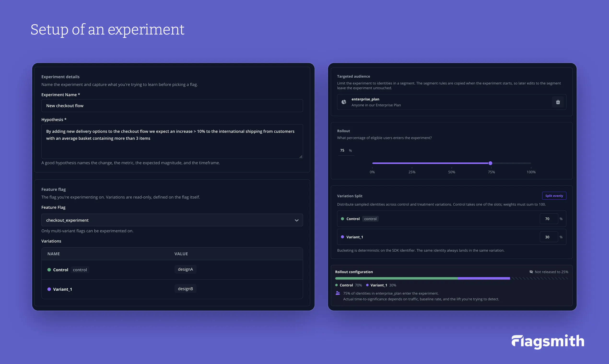Click into the Hypothesis text area
The width and height of the screenshot is (609, 364).
172,142
